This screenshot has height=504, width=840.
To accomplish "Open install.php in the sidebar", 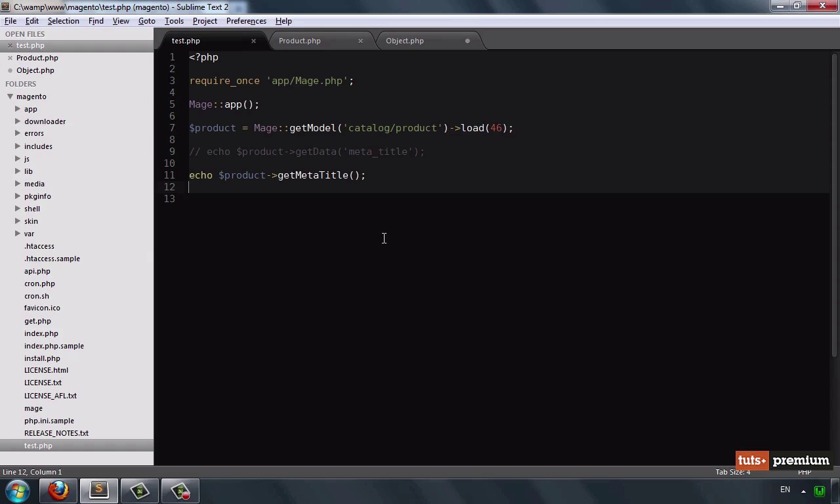I will point(42,358).
